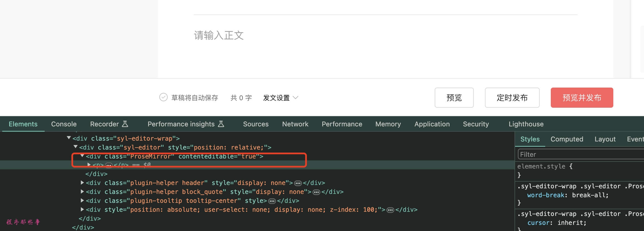Switch to the Console tab

click(x=64, y=124)
